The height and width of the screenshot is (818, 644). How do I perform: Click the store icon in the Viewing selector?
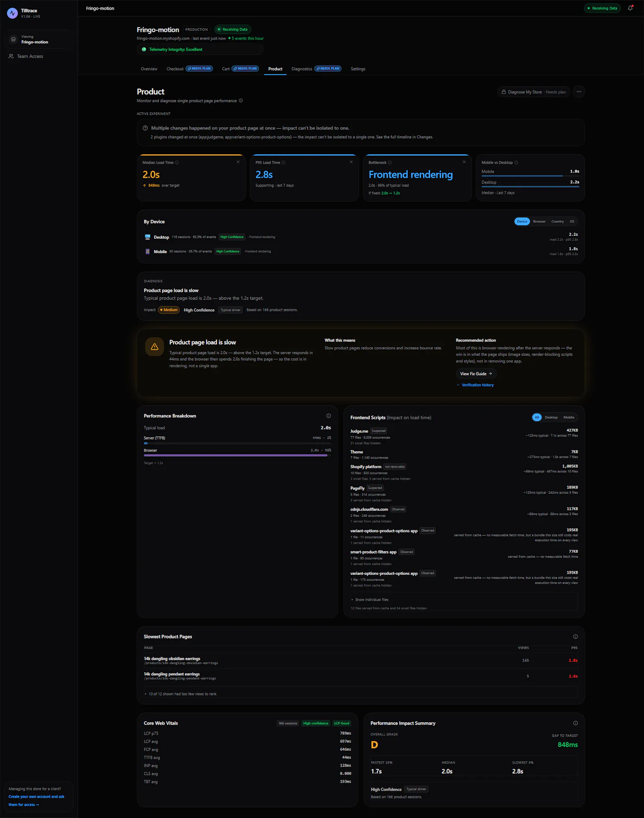click(13, 39)
